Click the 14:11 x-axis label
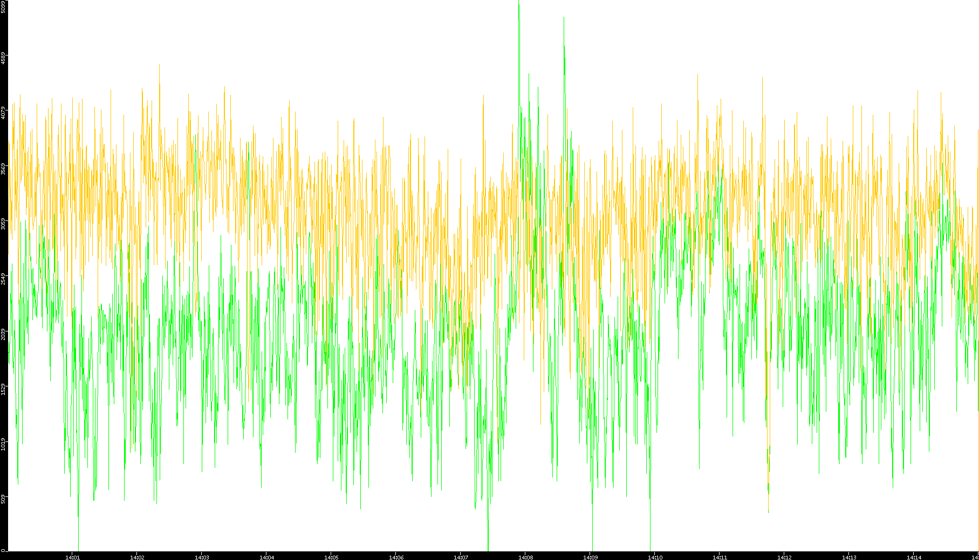The height and width of the screenshot is (560, 979). point(720,557)
